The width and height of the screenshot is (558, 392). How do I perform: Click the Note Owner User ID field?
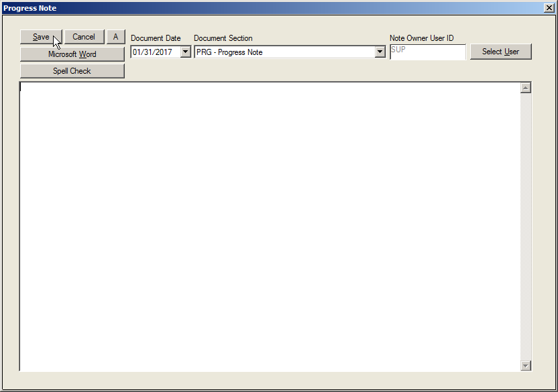tap(428, 52)
